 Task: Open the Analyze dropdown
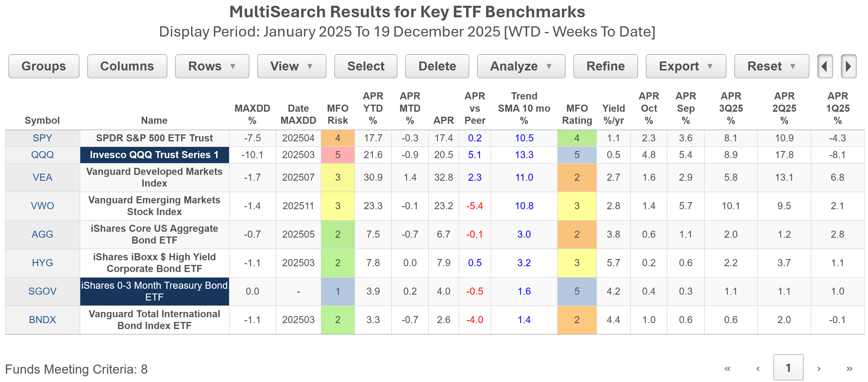[521, 66]
